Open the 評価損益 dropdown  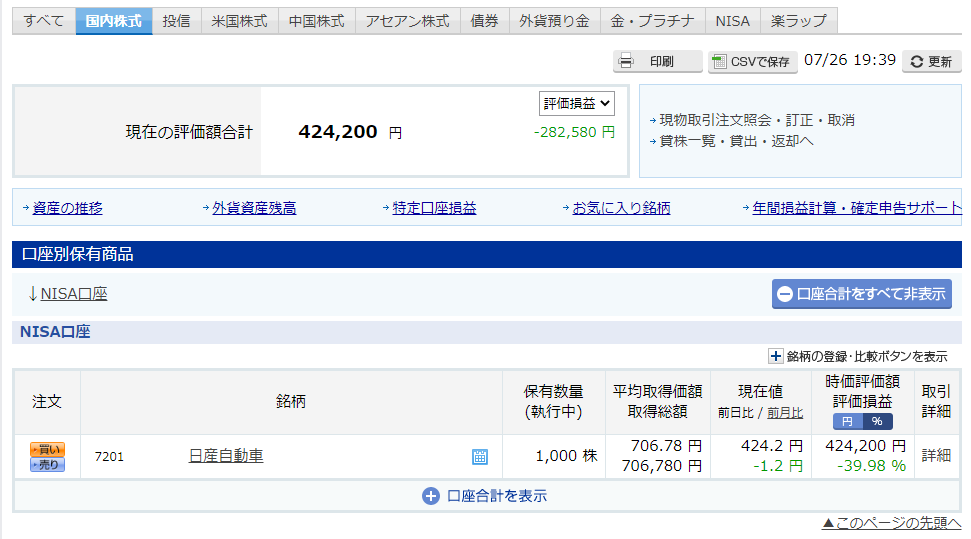click(x=577, y=103)
